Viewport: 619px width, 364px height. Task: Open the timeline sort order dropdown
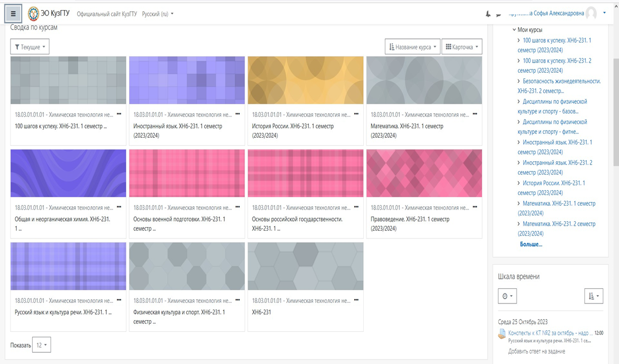tap(594, 296)
